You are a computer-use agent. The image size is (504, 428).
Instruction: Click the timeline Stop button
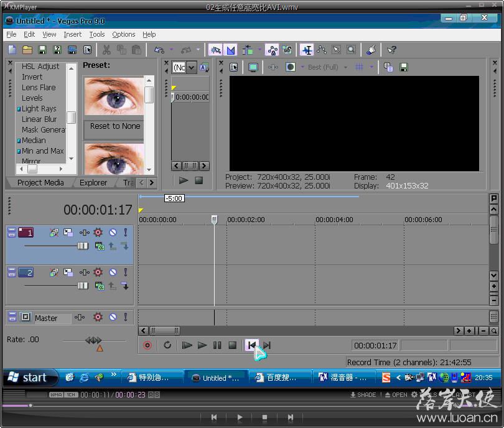point(232,345)
